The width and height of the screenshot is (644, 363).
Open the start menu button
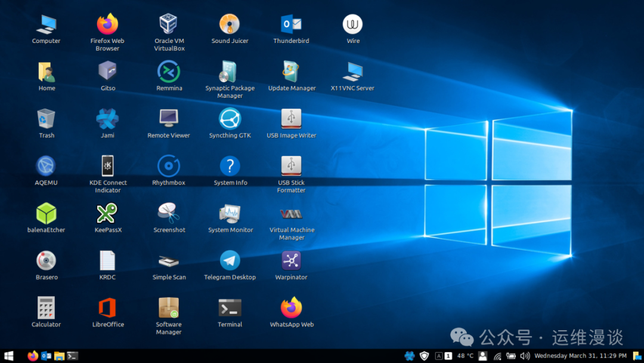tap(9, 356)
